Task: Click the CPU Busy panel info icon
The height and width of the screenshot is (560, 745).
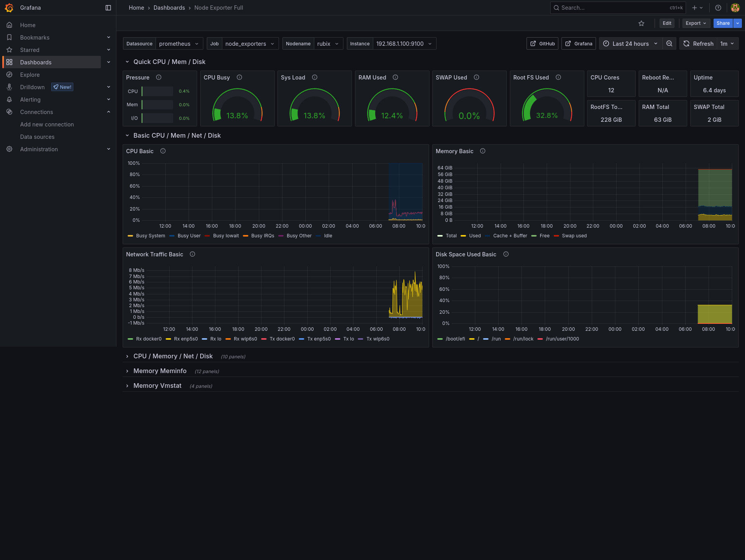Action: (x=239, y=78)
